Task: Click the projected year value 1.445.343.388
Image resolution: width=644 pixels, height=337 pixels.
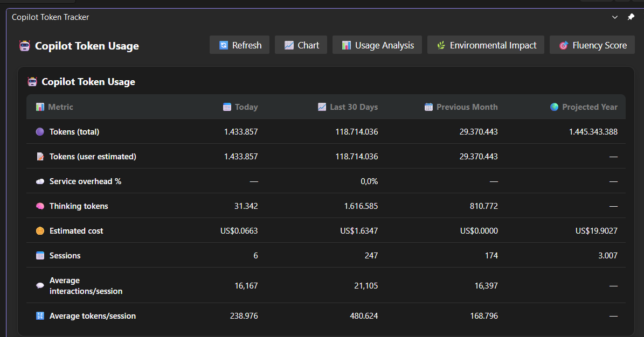Action: [x=593, y=132]
